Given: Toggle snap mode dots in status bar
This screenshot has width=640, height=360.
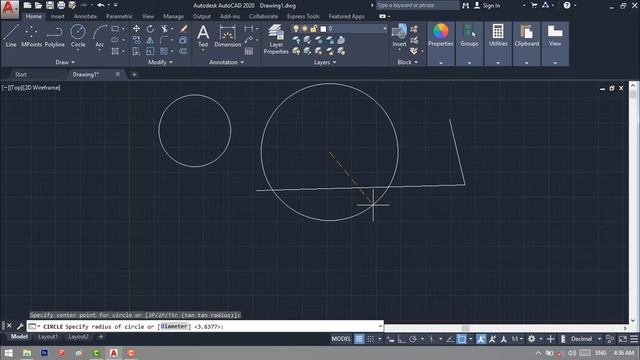Looking at the screenshot, I should pyautogui.click(x=371, y=339).
